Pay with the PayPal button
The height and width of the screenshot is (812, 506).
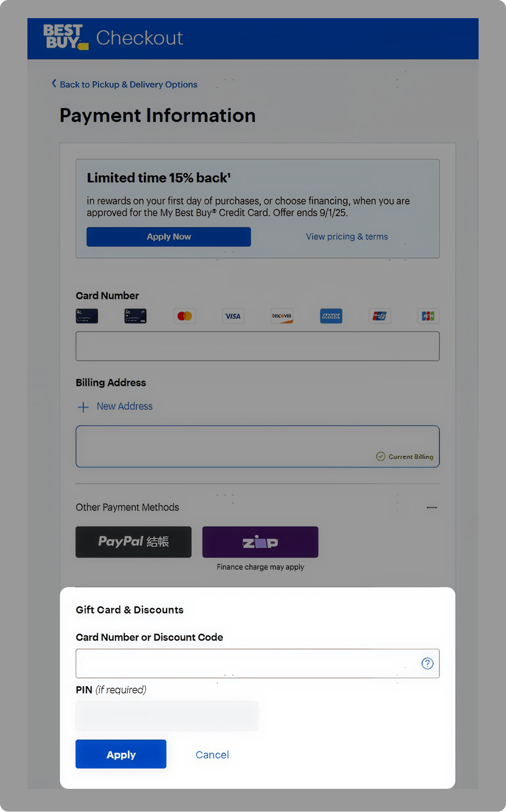coord(134,542)
